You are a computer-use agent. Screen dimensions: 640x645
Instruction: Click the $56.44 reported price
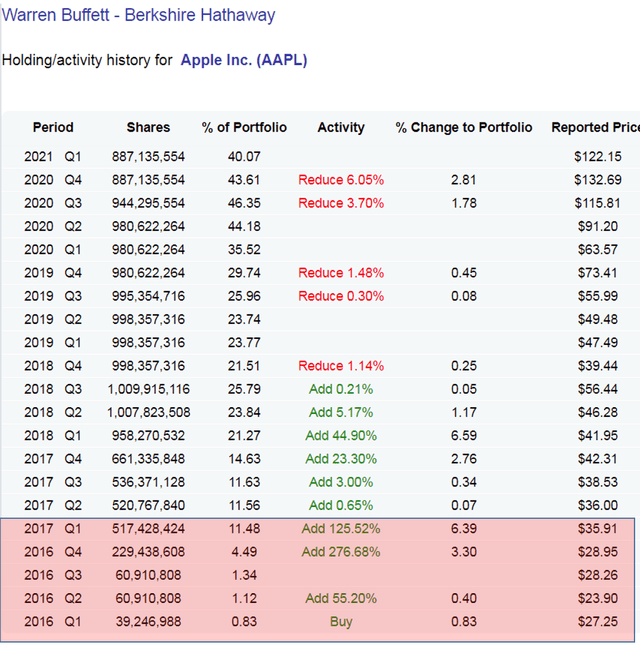(598, 389)
